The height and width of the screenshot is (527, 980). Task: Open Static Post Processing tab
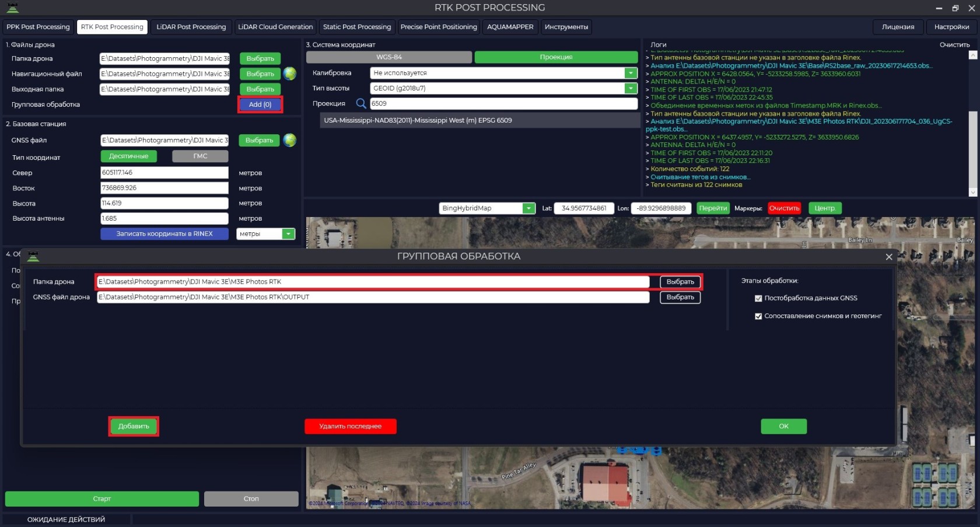click(x=357, y=27)
